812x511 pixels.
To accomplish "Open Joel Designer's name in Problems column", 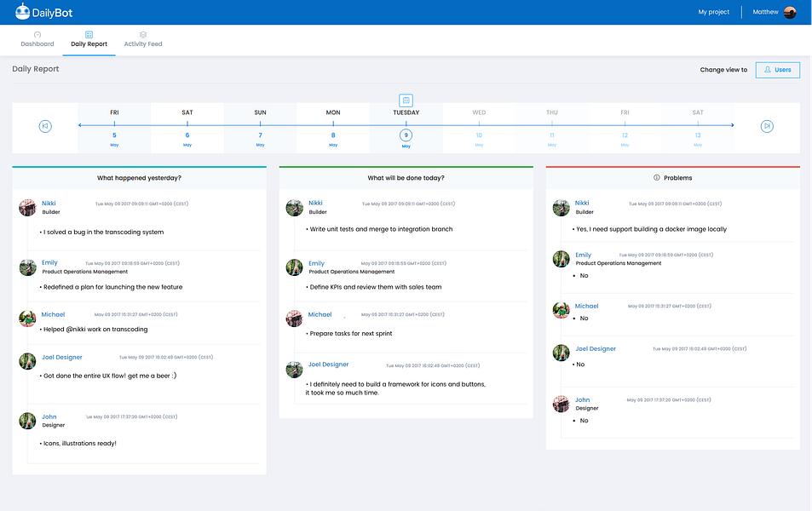I will tap(596, 349).
